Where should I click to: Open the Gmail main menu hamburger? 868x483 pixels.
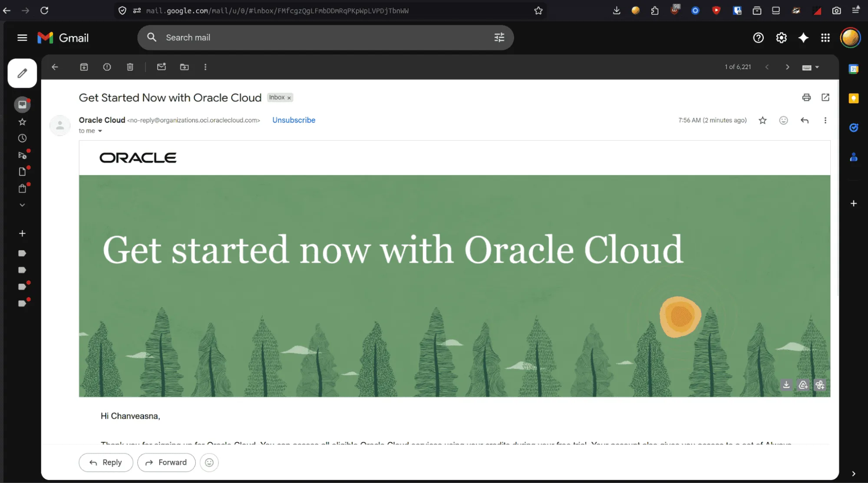click(22, 38)
